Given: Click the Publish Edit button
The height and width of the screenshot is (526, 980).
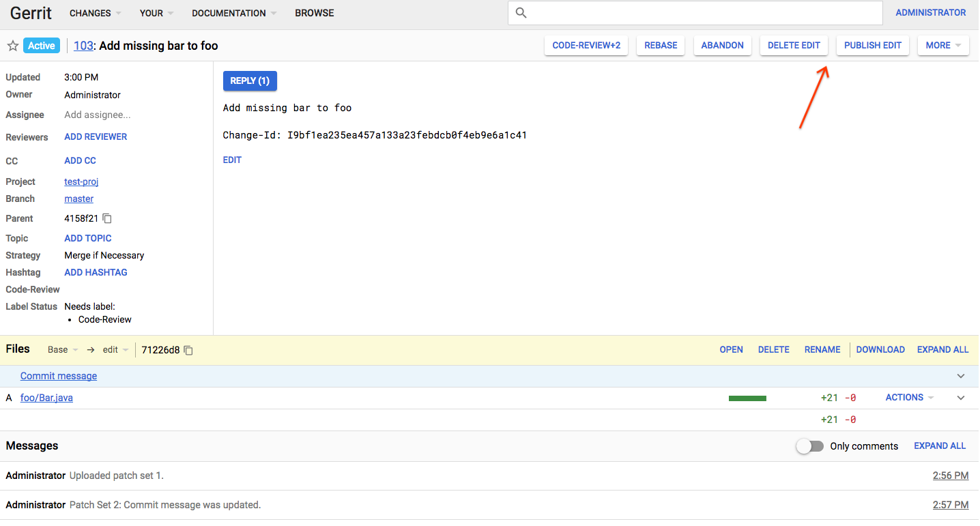Looking at the screenshot, I should click(x=872, y=46).
